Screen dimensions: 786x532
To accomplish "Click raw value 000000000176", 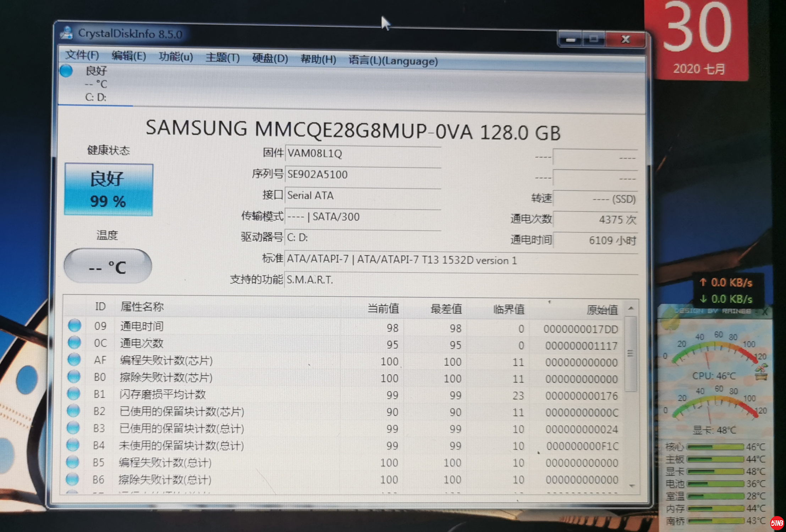I will 581,396.
